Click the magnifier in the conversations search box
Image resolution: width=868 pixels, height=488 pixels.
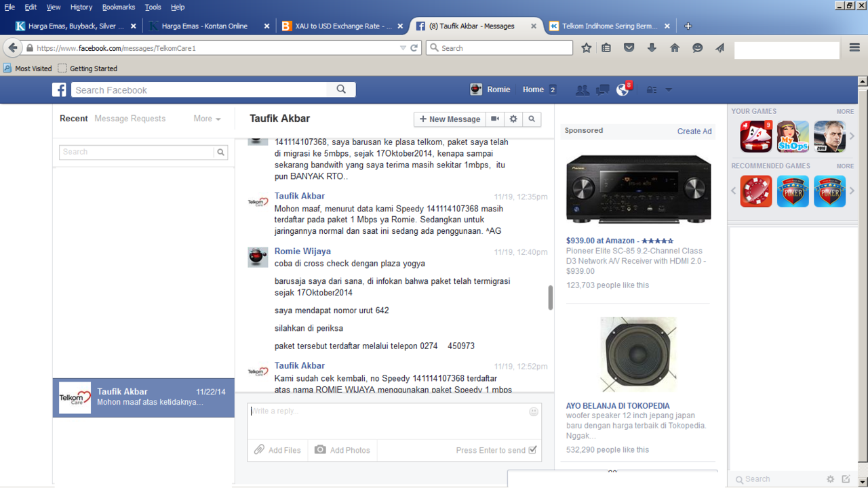tap(220, 152)
